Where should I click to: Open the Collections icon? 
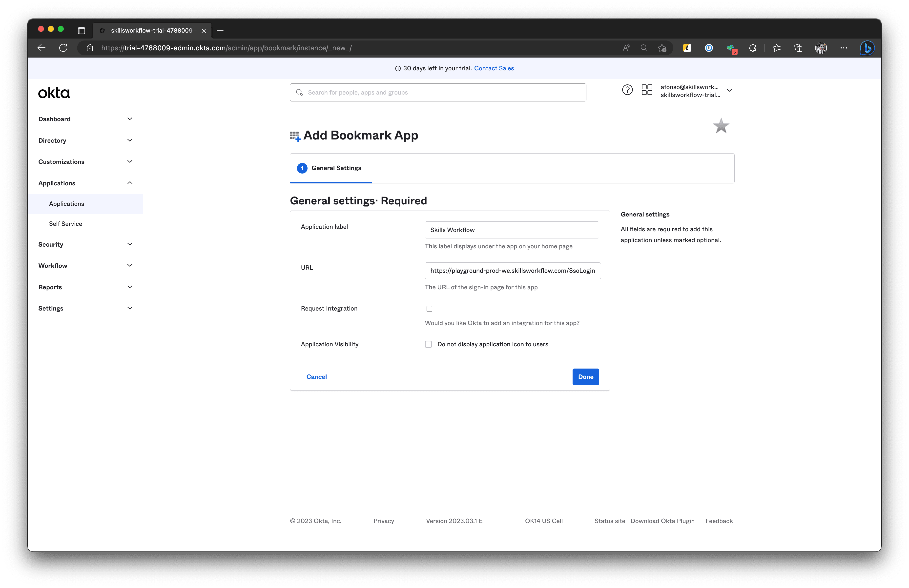(x=798, y=48)
